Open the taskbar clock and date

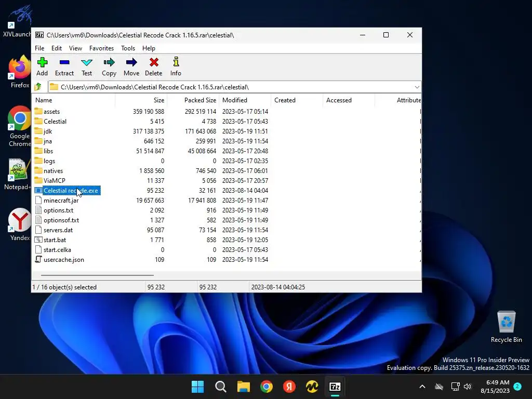495,387
